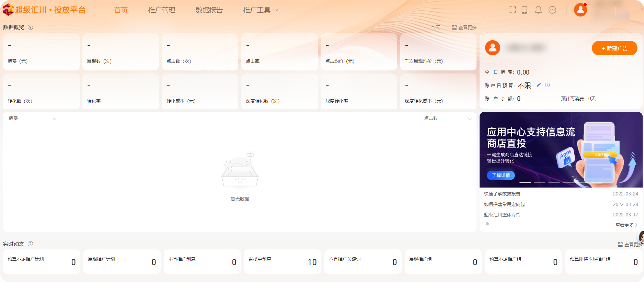
Task: Click 点击均价（元）data card
Action: [x=359, y=52]
